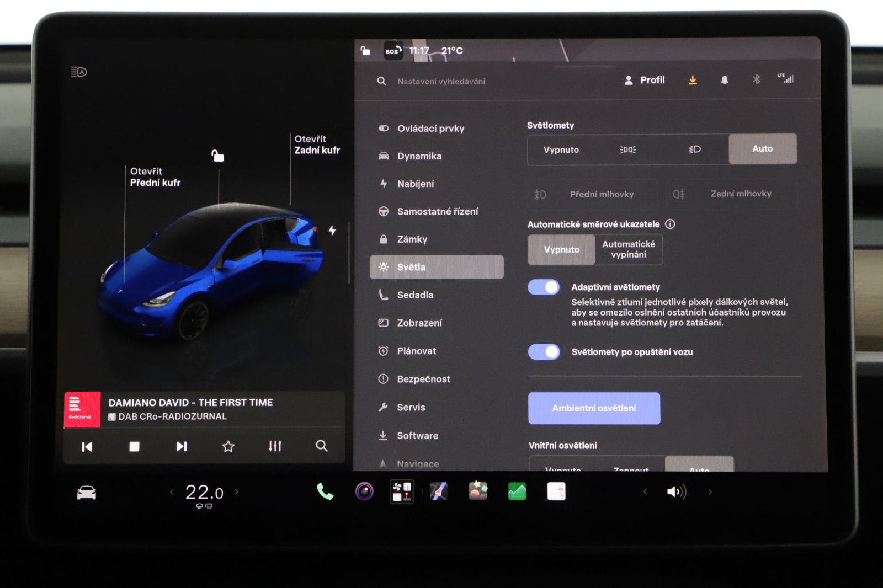Skip to previous radio track
The width and height of the screenshot is (883, 588).
coord(87,446)
